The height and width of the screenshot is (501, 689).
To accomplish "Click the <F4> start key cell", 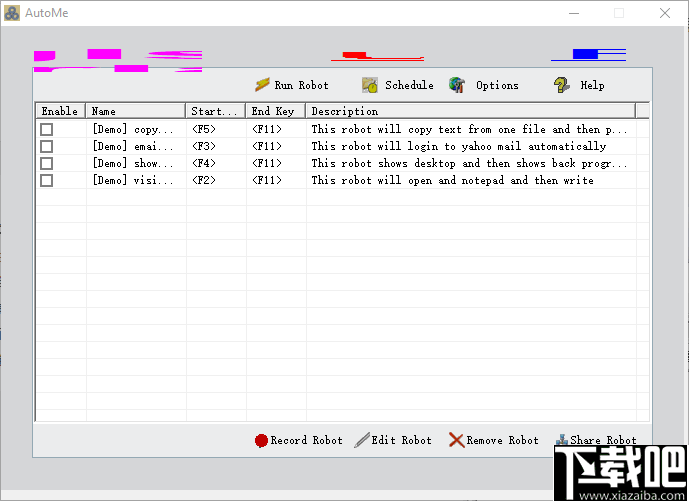I will click(x=204, y=163).
